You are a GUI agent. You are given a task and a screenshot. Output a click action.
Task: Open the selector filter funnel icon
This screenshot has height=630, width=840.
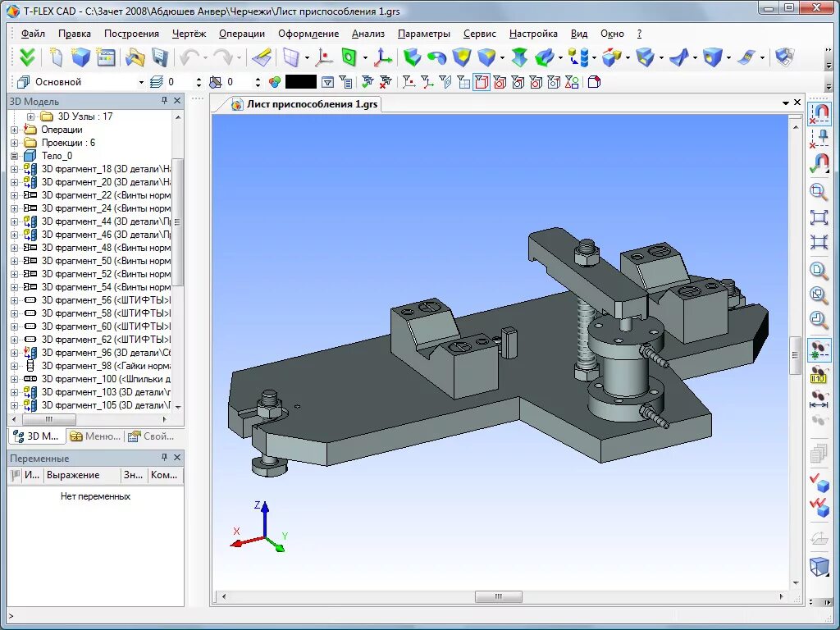327,82
